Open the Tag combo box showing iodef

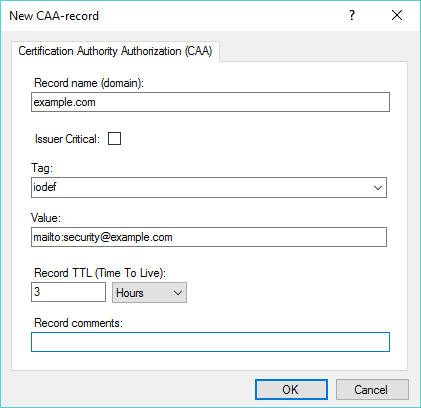click(209, 187)
